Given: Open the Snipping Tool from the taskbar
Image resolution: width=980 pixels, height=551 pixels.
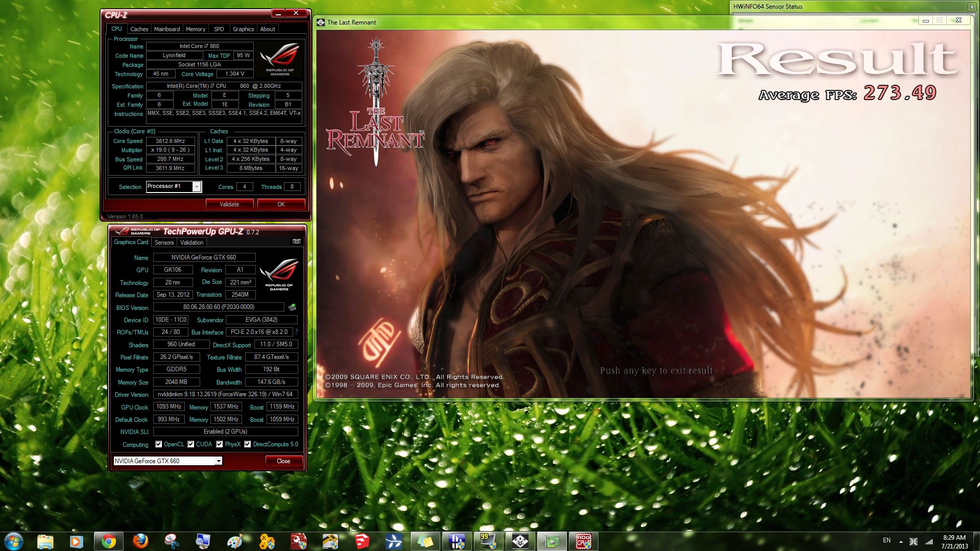Looking at the screenshot, I should pos(172,541).
